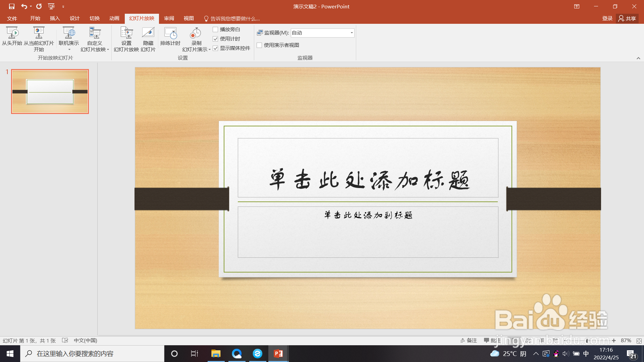Open PowerPoint from the Windows taskbar
Image resolution: width=644 pixels, height=362 pixels.
[278, 354]
